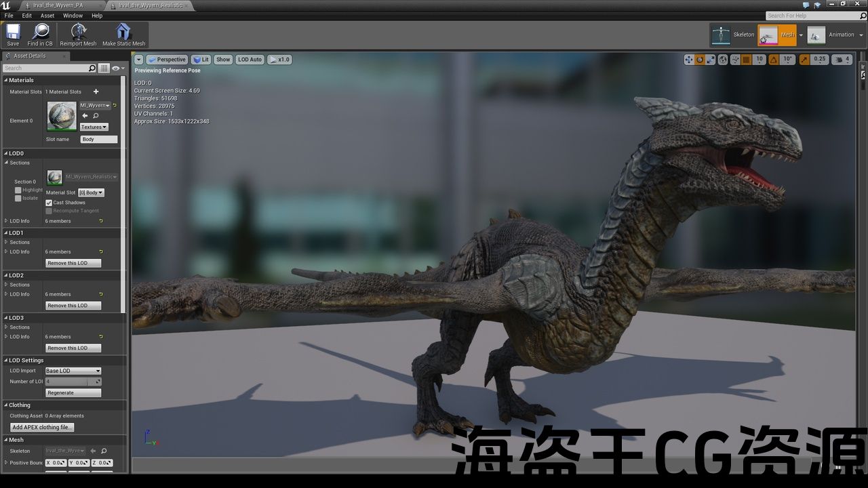The width and height of the screenshot is (868, 488).
Task: Toggle the Cast Shadows checkbox
Action: point(49,203)
